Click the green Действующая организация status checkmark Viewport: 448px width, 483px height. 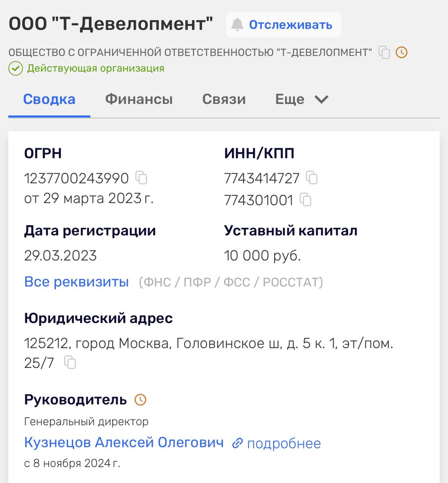pos(16,69)
